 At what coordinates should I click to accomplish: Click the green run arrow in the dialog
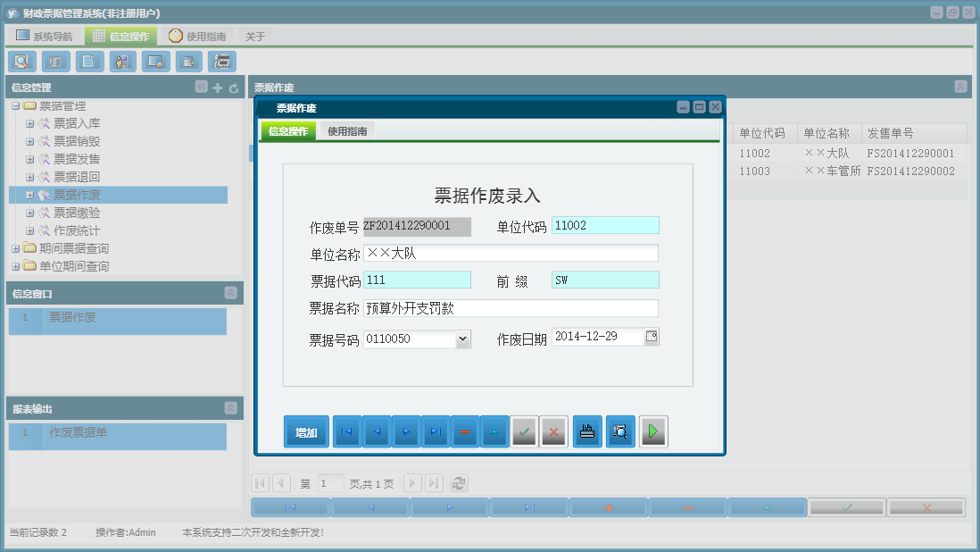point(652,431)
